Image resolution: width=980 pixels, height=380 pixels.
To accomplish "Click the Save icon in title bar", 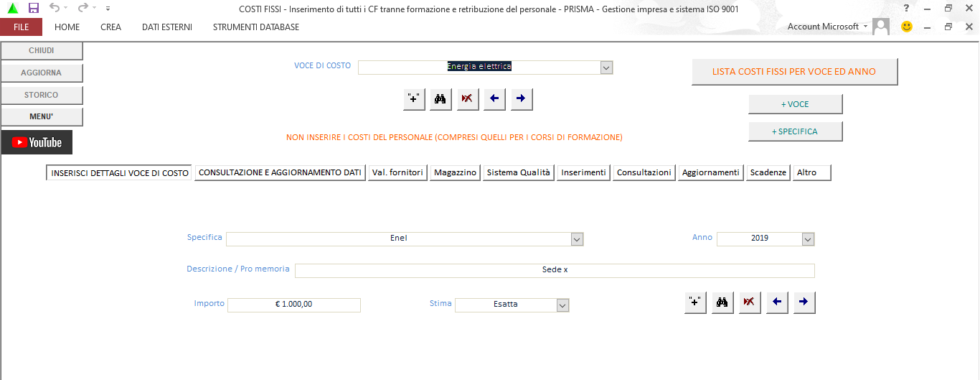I will [33, 8].
